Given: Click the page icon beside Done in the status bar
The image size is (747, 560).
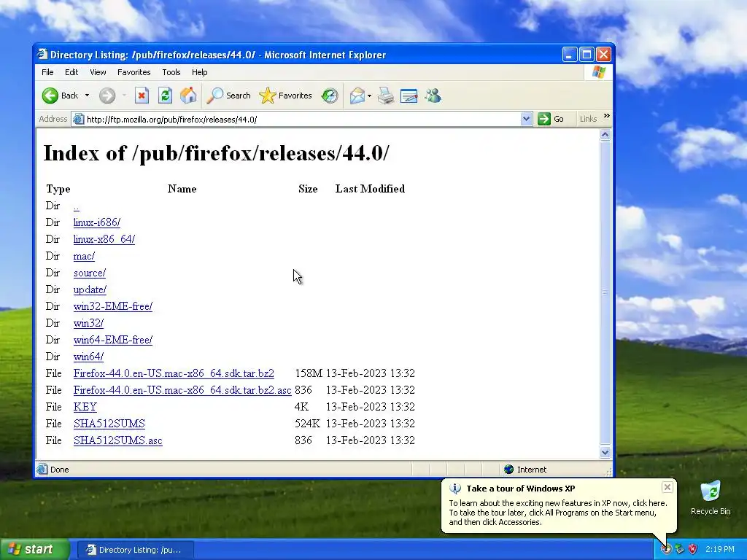Looking at the screenshot, I should pyautogui.click(x=42, y=469).
